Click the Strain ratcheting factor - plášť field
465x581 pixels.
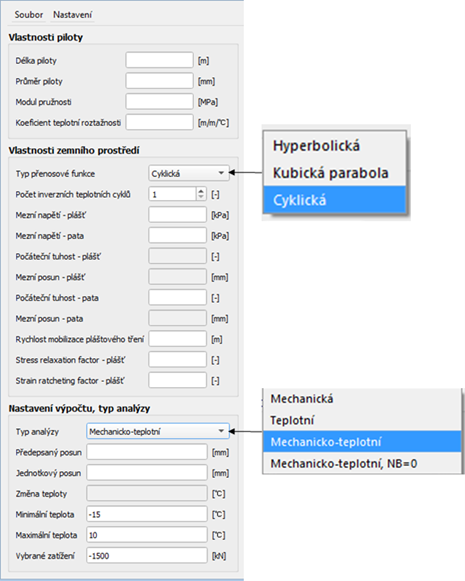click(x=177, y=381)
